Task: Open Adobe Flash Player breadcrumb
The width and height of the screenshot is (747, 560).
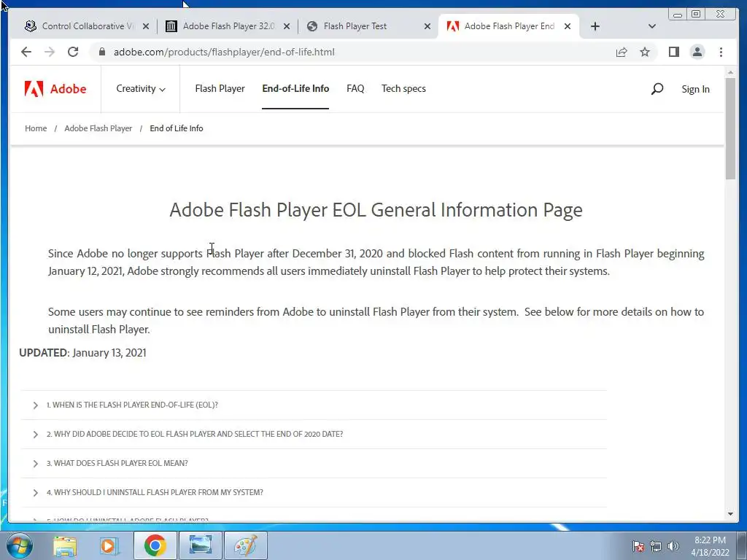Action: [x=98, y=128]
